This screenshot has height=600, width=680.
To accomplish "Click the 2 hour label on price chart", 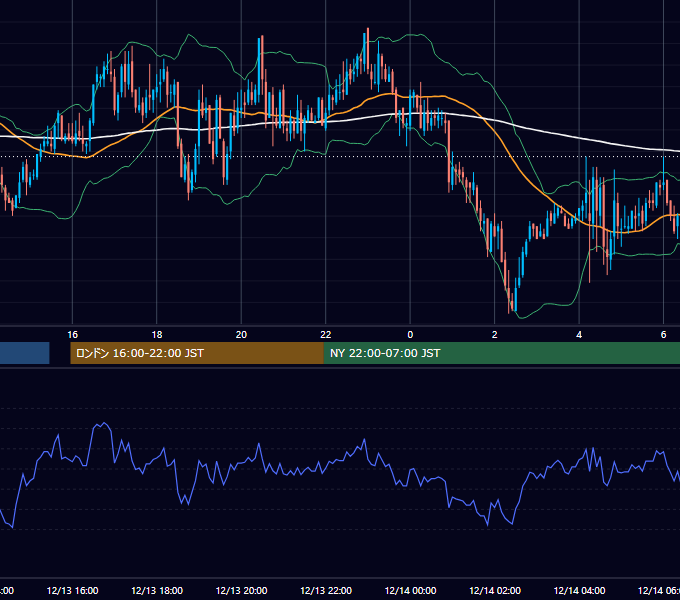I will click(494, 335).
